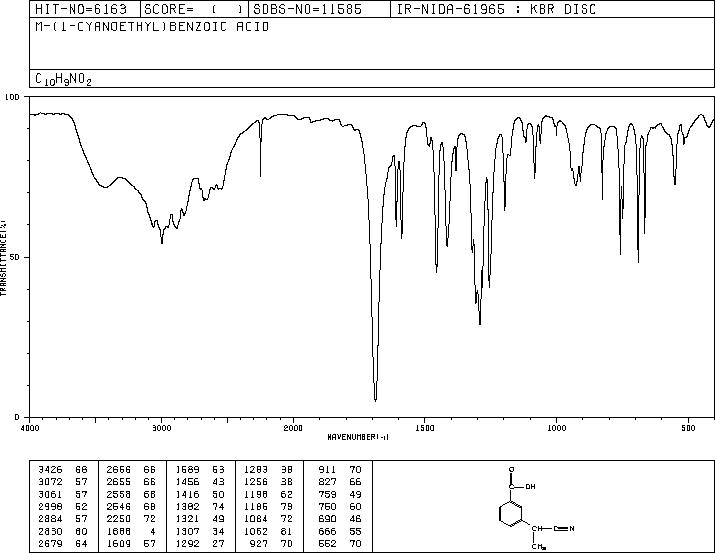Click peak value 1198 in table
This screenshot has width=715, height=553.
256,495
